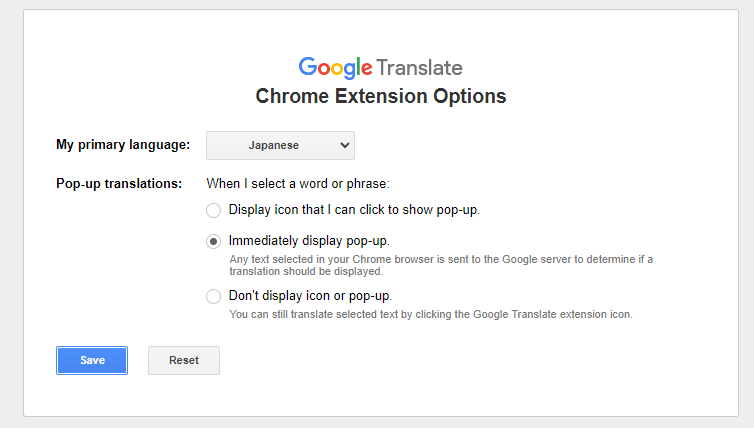Image resolution: width=754 pixels, height=428 pixels.
Task: Click the 'Pop-up translations:' label
Action: pos(119,183)
